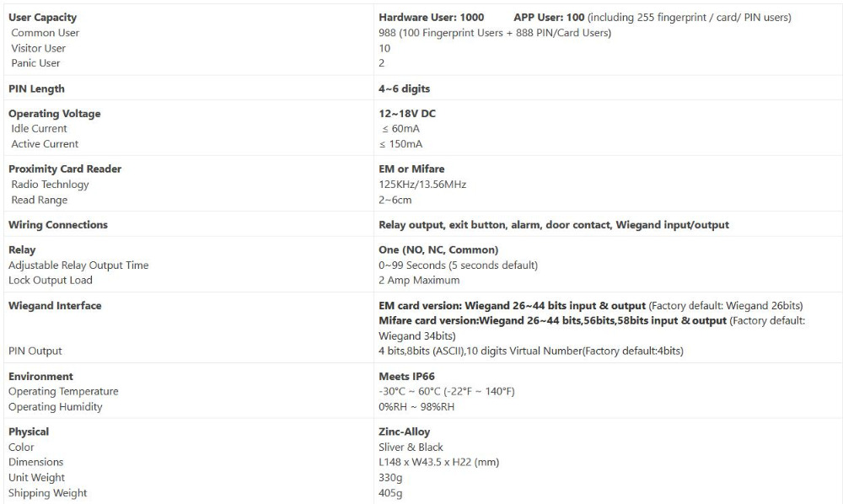Select the Hardware User: 1000 text

pyautogui.click(x=431, y=18)
